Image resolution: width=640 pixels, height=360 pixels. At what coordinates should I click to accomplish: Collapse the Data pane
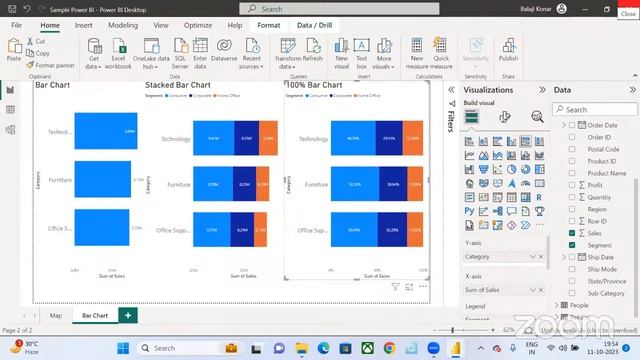pyautogui.click(x=633, y=90)
